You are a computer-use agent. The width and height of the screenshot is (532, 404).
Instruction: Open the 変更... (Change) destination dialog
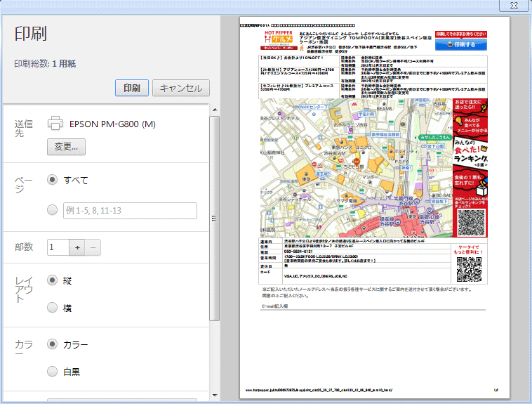[66, 147]
